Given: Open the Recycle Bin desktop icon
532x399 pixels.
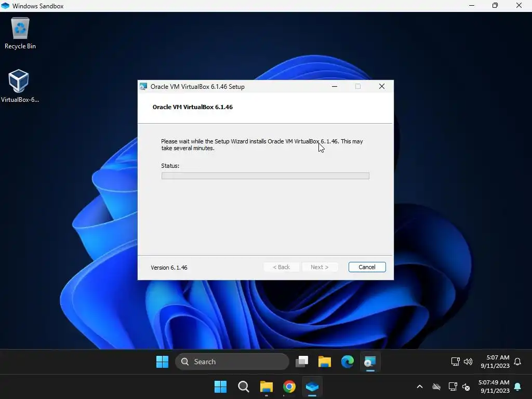Looking at the screenshot, I should 20,34.
